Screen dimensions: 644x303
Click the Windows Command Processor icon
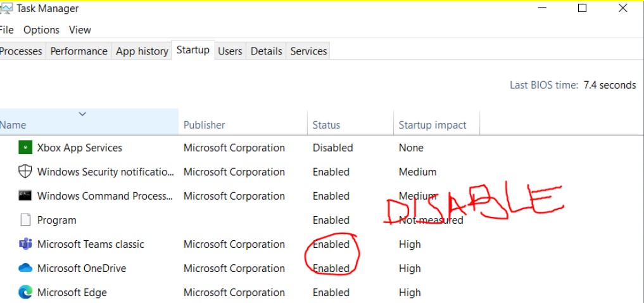click(x=25, y=196)
